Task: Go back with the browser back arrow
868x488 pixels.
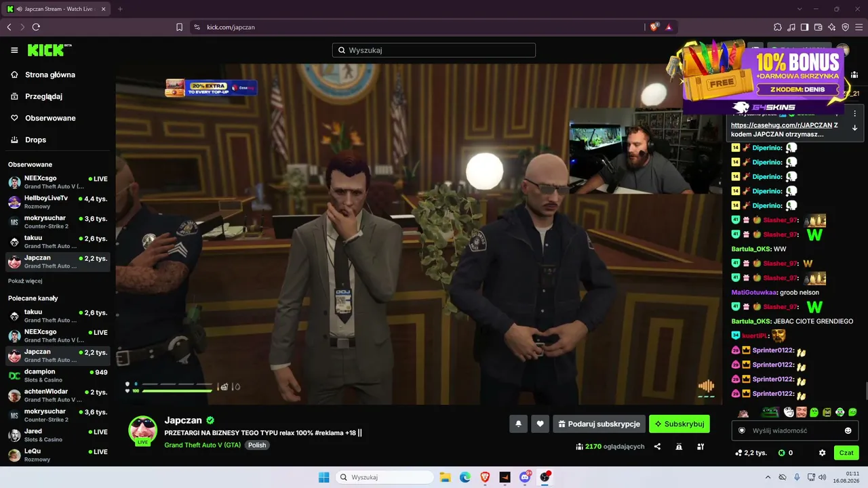Action: [x=9, y=27]
